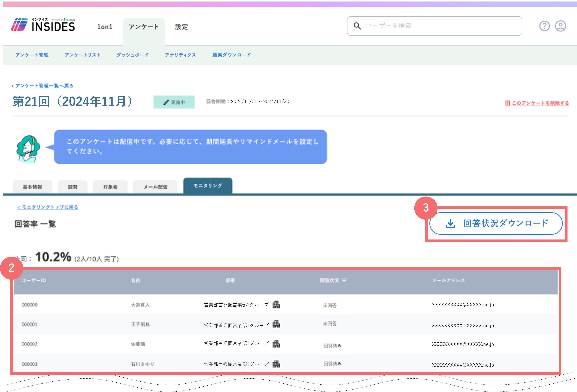The height and width of the screenshot is (392, 577).
Task: Click the filter icon beside 閲覧状況 header
Action: pyautogui.click(x=344, y=280)
